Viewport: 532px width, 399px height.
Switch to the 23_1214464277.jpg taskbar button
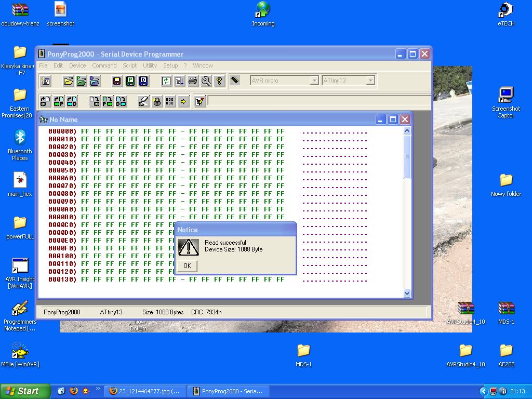145,391
